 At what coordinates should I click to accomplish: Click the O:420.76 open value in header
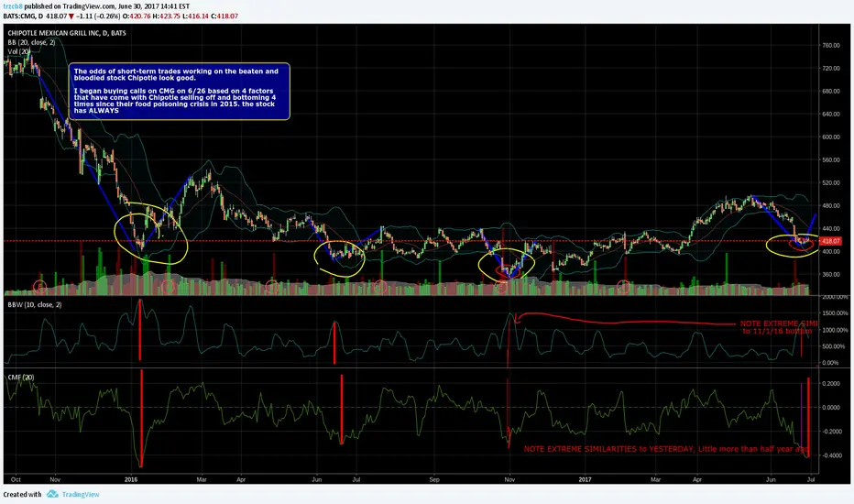click(x=136, y=16)
